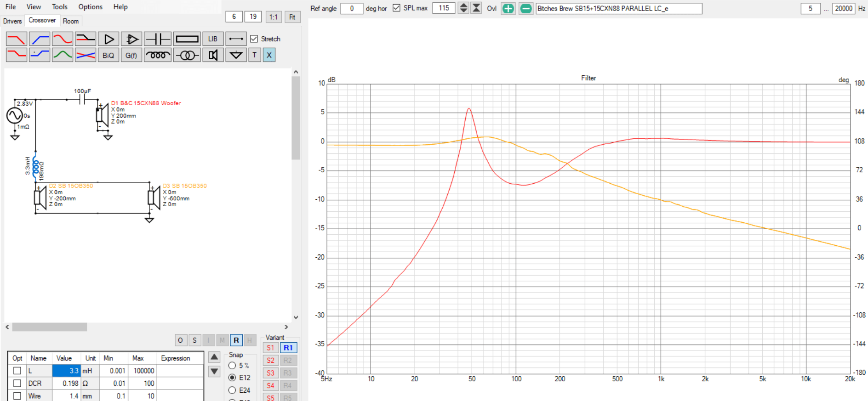The height and width of the screenshot is (401, 868).
Task: Select variant S1
Action: click(x=270, y=348)
